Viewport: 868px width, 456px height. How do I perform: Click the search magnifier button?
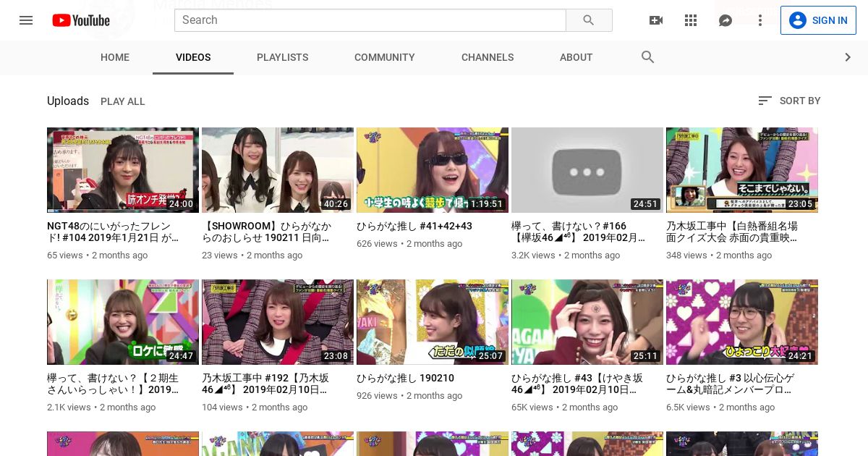pos(589,20)
